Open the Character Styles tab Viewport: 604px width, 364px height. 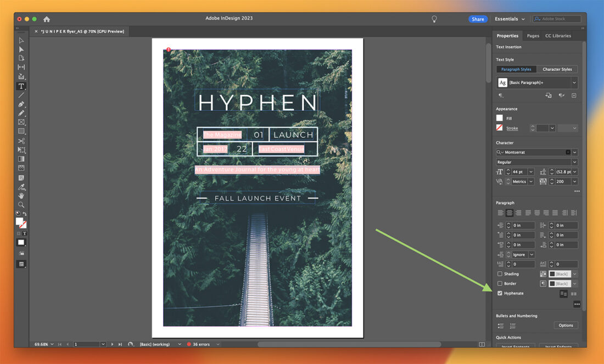(x=558, y=69)
